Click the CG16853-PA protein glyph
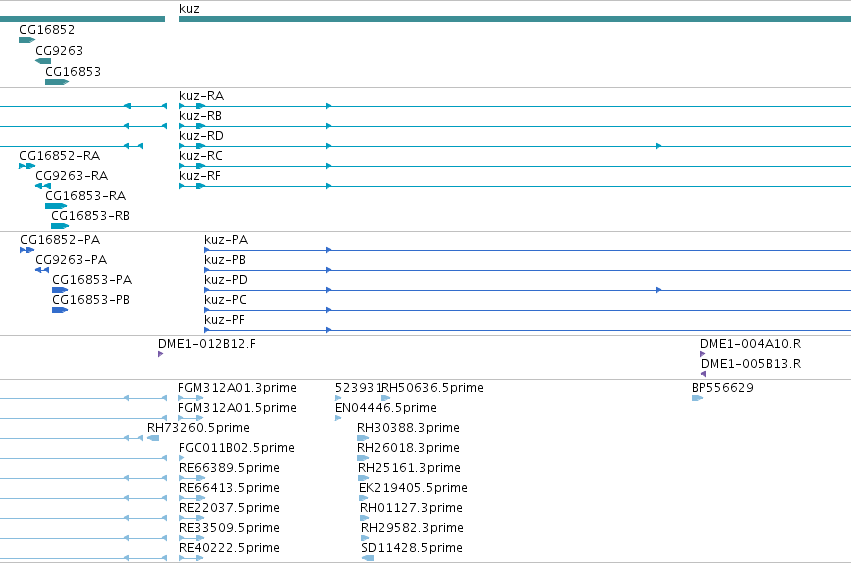The image size is (851, 563). [60, 290]
